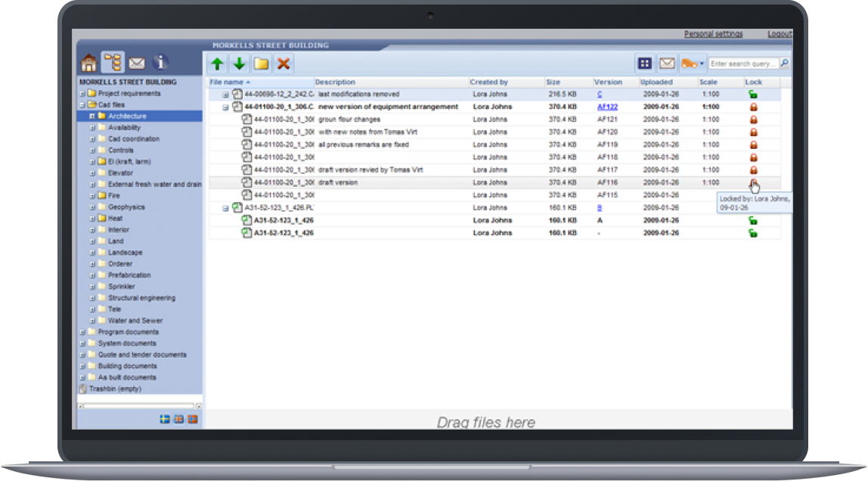The width and height of the screenshot is (868, 481).
Task: Expand the Project requirements folder
Action: pyautogui.click(x=82, y=94)
